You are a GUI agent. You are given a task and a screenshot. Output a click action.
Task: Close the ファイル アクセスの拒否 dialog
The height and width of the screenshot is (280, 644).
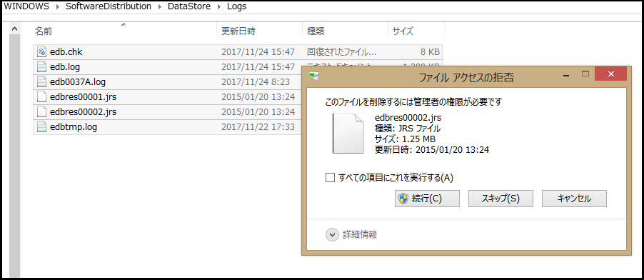tap(610, 74)
